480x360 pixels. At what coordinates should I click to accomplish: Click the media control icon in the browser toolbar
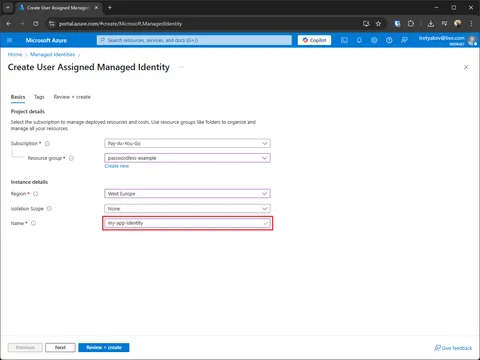tap(444, 24)
